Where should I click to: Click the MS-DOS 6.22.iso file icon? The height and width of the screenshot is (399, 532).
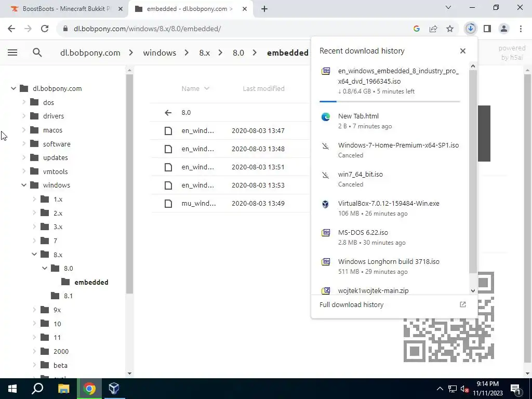[326, 233]
